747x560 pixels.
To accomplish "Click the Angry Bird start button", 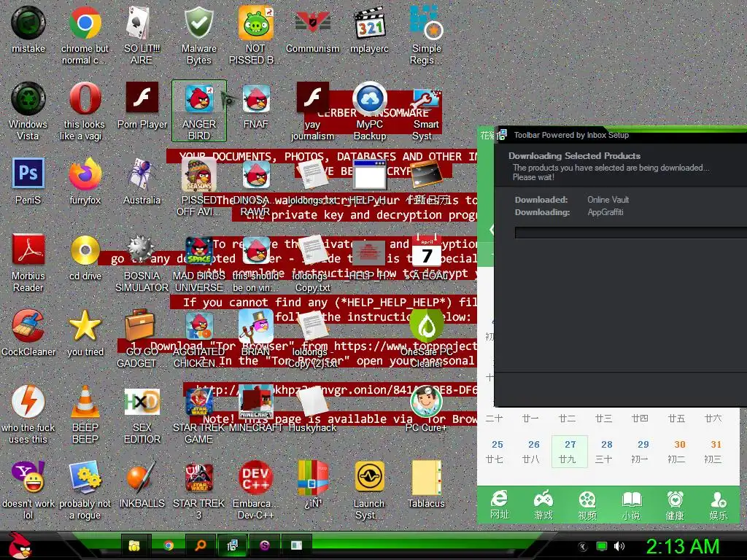I will tap(19, 545).
